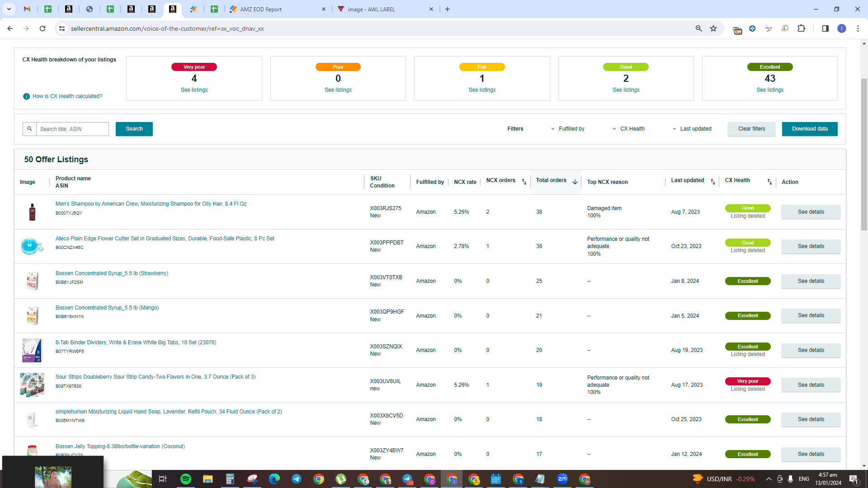Viewport: 868px width, 488px height.
Task: Click Clear filters button
Action: pos(751,129)
